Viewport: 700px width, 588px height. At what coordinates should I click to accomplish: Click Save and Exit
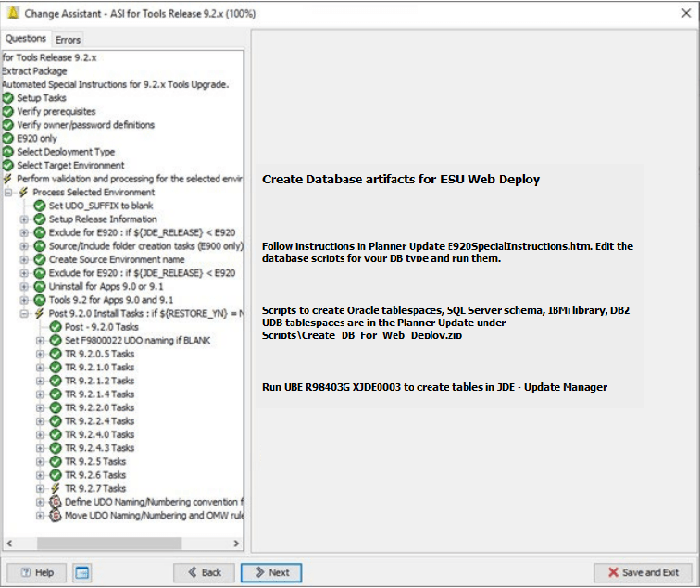click(643, 572)
